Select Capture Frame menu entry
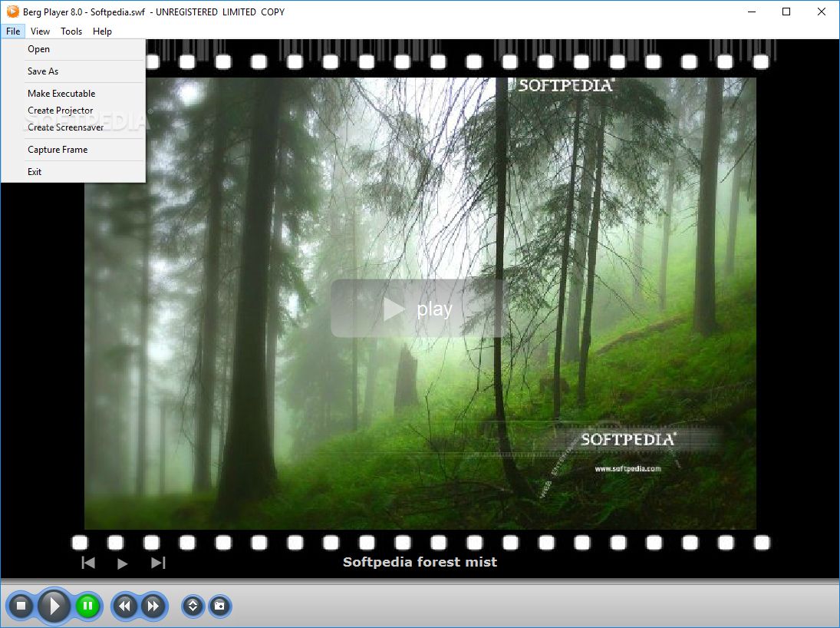The height and width of the screenshot is (628, 840). pos(74,150)
